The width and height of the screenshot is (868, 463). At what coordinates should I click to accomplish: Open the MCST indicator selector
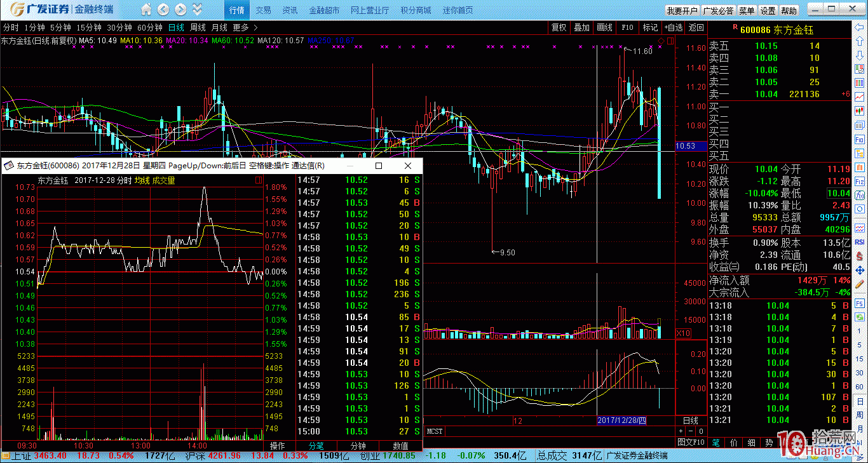coord(435,431)
